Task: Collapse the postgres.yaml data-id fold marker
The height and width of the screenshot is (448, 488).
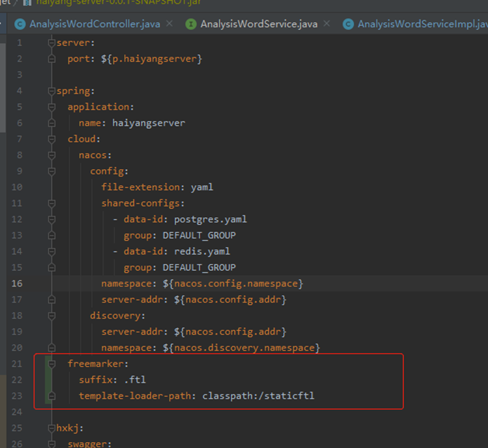Action: pos(52,219)
